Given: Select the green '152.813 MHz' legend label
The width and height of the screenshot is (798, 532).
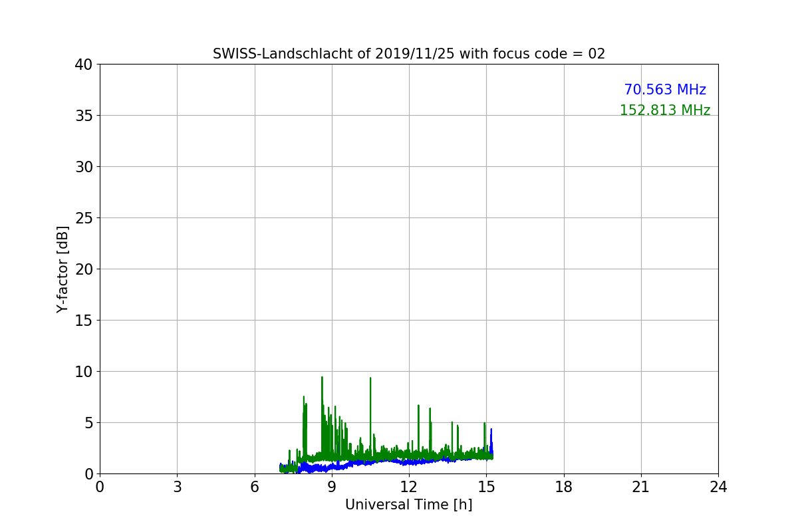Looking at the screenshot, I should tap(665, 110).
